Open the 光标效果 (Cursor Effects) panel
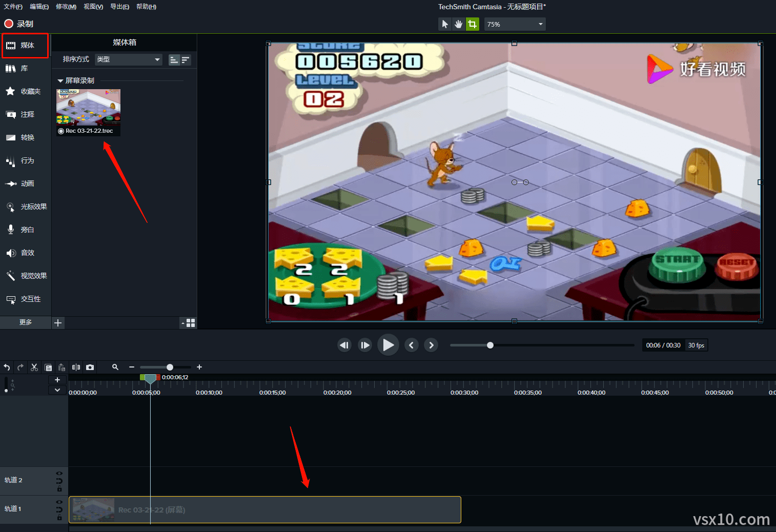776x532 pixels. (25, 207)
